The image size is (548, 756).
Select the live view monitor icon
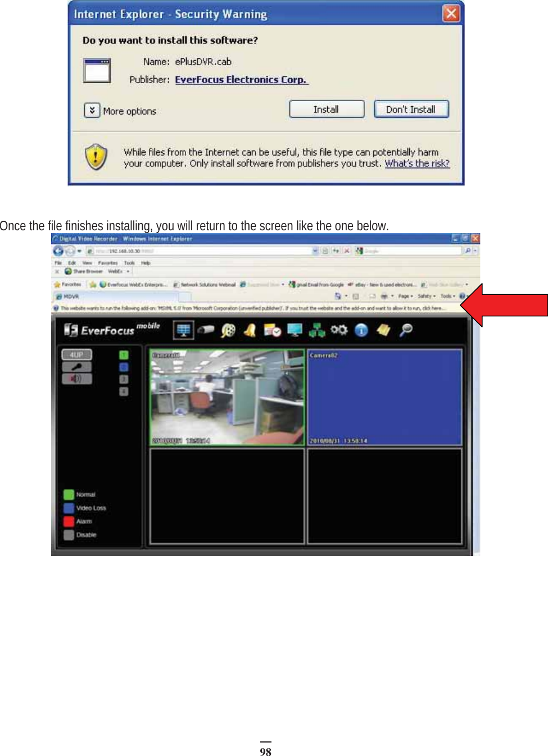(183, 330)
